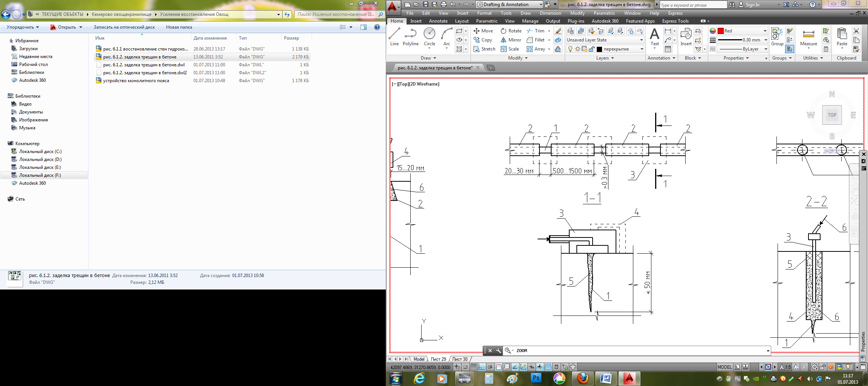
Task: Open the Unsaved Layer State dropdown
Action: point(605,40)
